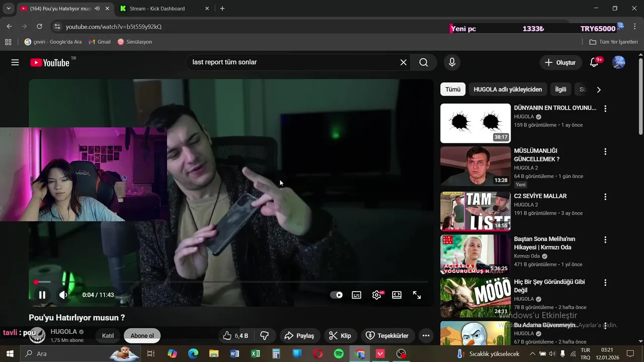The height and width of the screenshot is (362, 644).
Task: Join the channel with Katıl
Action: (x=108, y=336)
